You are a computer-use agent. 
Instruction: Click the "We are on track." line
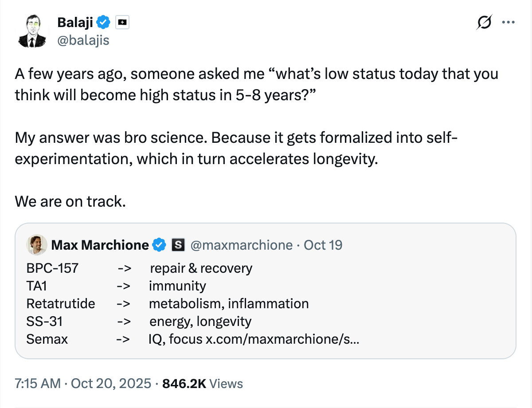tap(70, 201)
